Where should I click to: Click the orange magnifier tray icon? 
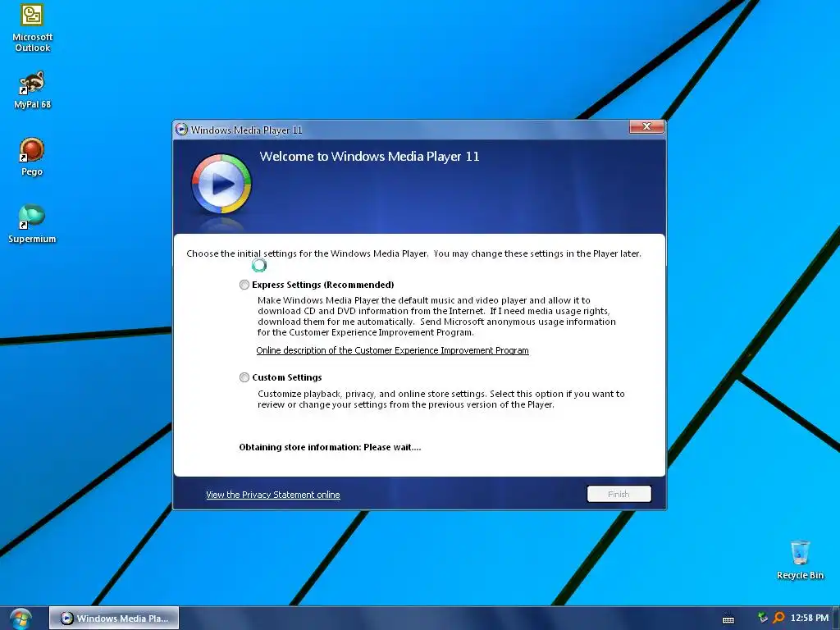[x=778, y=618]
